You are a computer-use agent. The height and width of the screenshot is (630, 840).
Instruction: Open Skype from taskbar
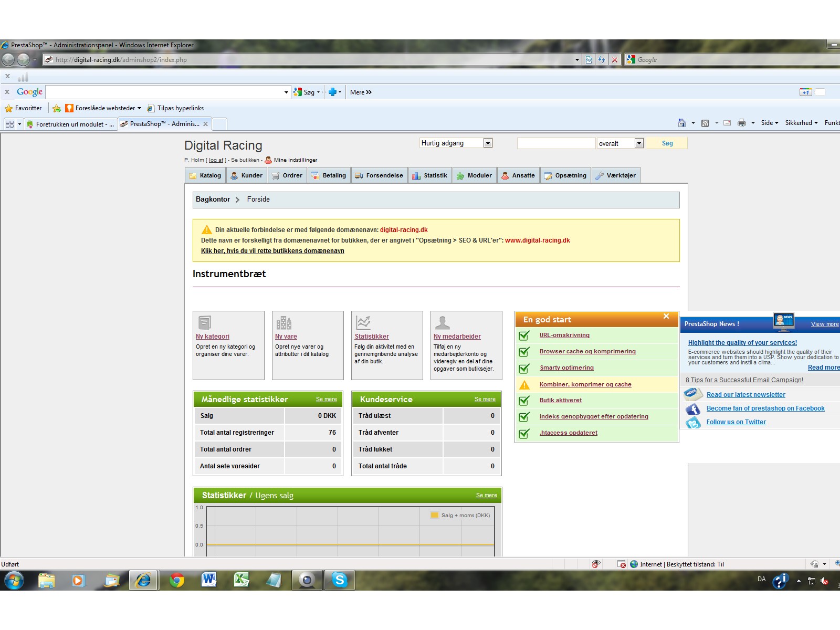pyautogui.click(x=340, y=580)
